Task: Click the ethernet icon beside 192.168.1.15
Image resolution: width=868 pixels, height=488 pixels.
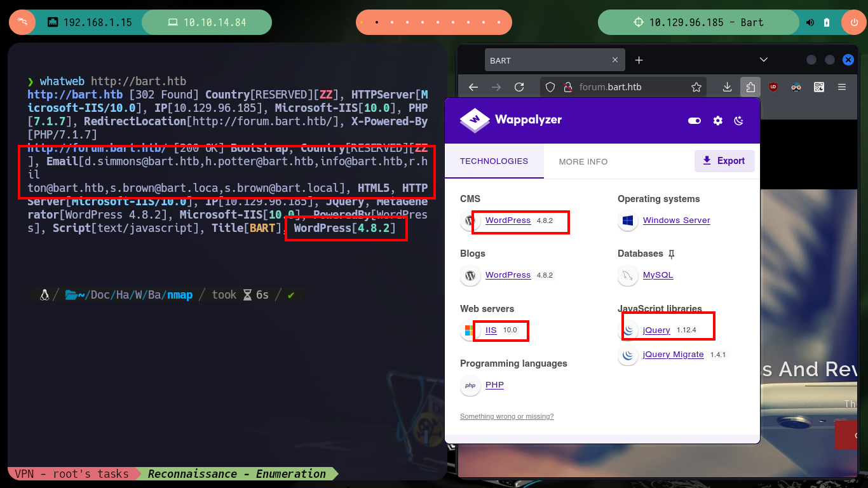Action: pyautogui.click(x=53, y=22)
